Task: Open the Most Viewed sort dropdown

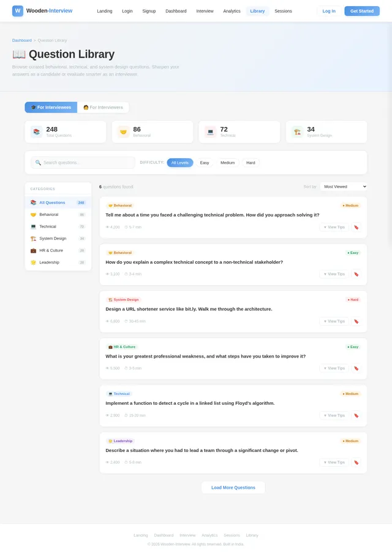Action: [344, 186]
